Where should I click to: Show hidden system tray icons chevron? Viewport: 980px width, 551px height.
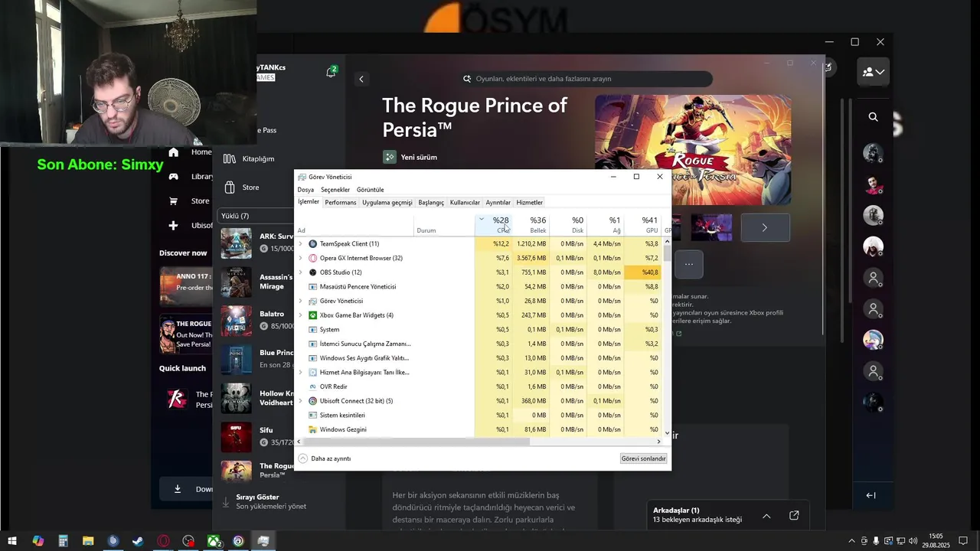click(851, 541)
